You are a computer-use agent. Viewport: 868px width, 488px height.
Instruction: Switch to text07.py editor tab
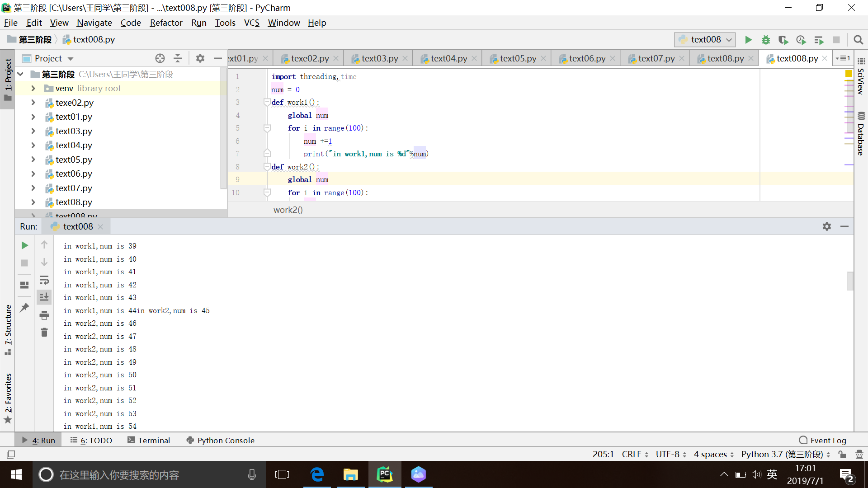(656, 58)
